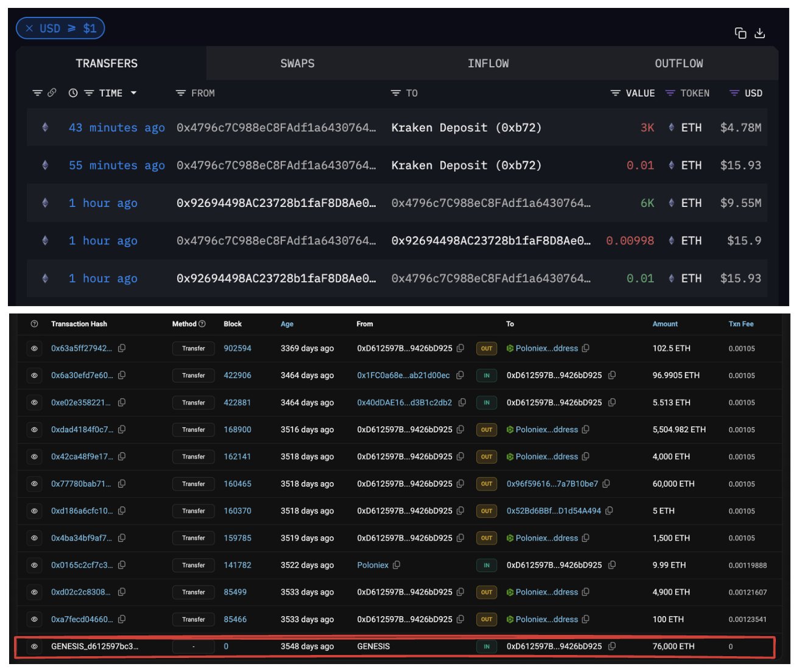Toggle the eye icon for the 0x77780bab71 row
799x672 pixels.
[x=35, y=484]
